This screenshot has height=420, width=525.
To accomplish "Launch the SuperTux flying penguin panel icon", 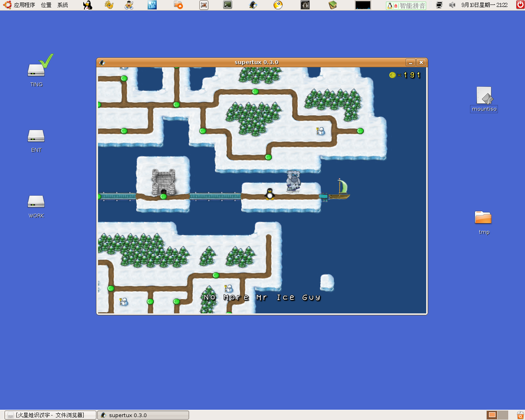I will 253,5.
